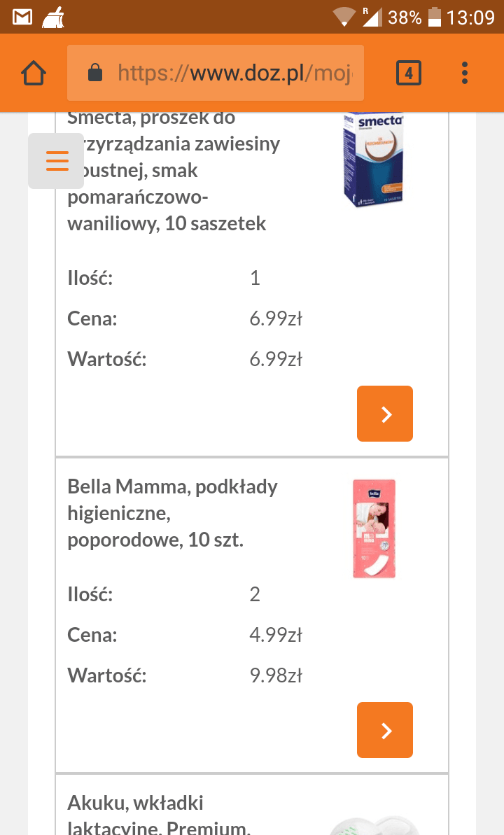Expand Bella Mamma details arrow button

click(385, 730)
